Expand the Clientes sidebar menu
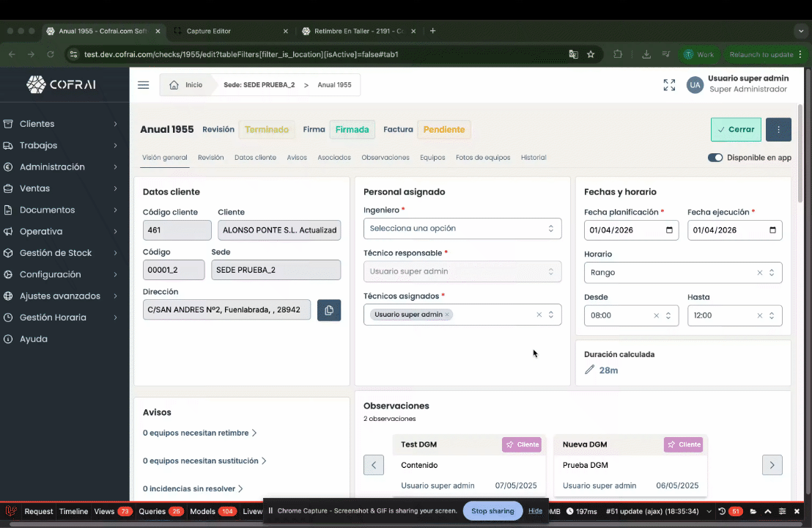812x528 pixels. click(x=60, y=124)
